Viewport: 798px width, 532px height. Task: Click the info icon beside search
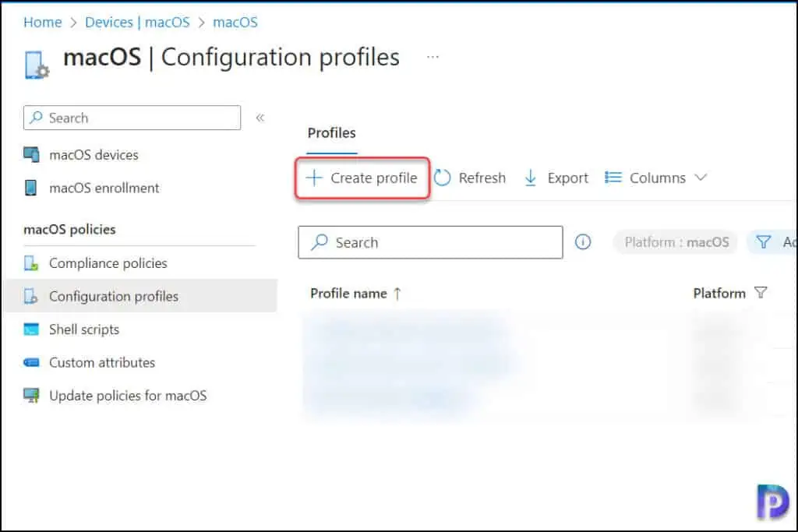click(583, 242)
